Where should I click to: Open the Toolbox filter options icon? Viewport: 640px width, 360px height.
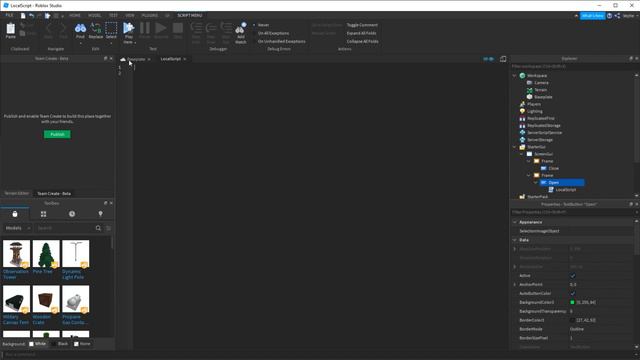(x=108, y=228)
